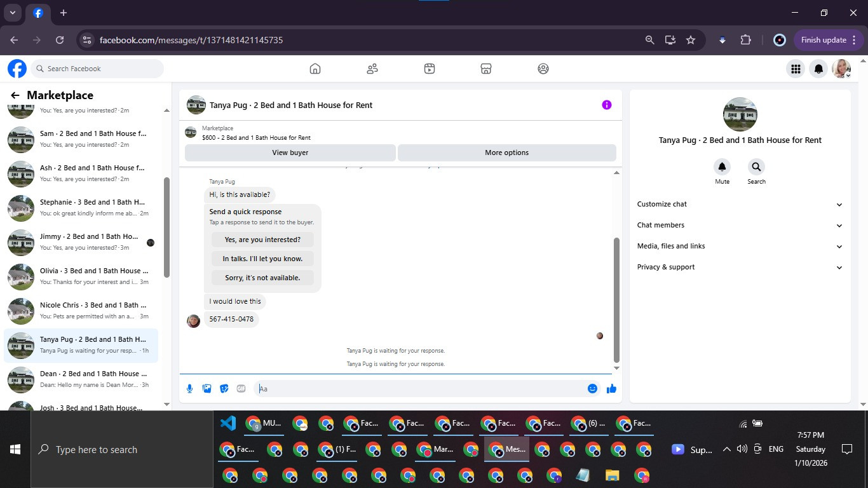Click the 'I would love this' message
Image resolution: width=868 pixels, height=488 pixels.
click(x=235, y=301)
